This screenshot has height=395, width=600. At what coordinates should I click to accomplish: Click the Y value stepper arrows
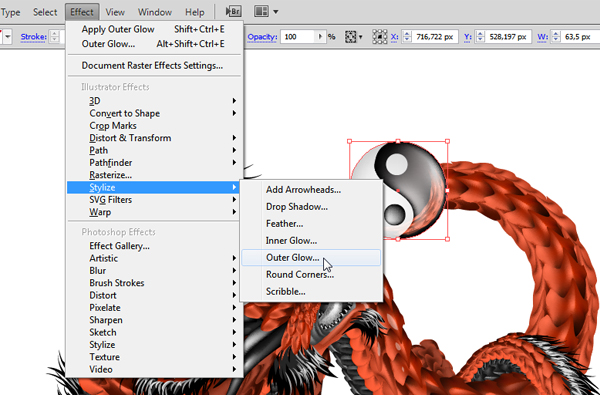(480, 37)
